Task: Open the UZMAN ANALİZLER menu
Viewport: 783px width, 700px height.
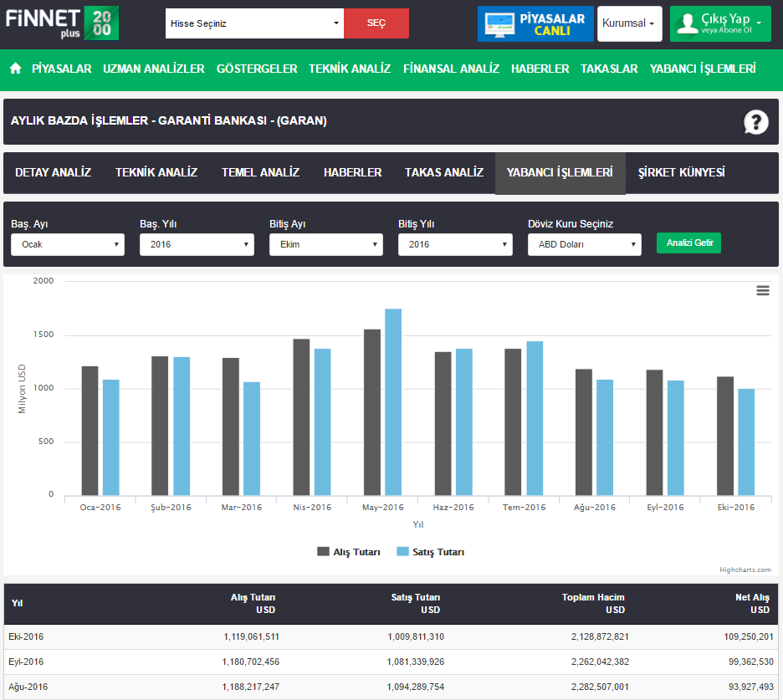Action: point(154,69)
